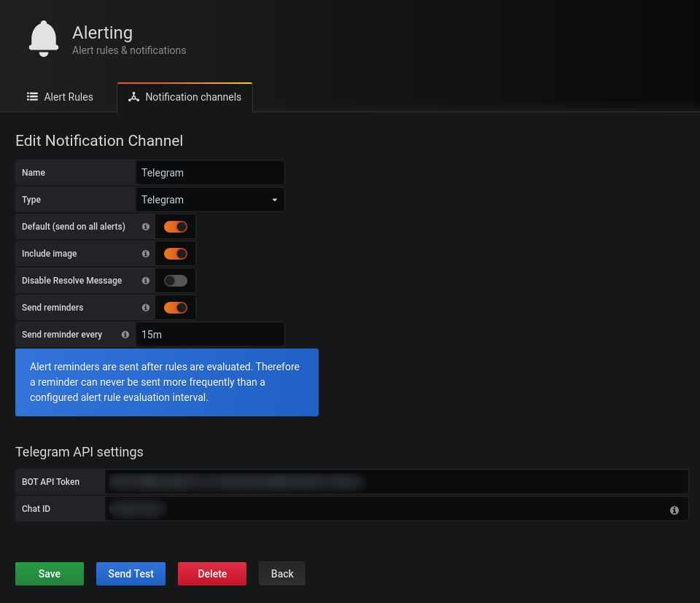Image resolution: width=700 pixels, height=603 pixels.
Task: Show info icon for Send reminder every
Action: coord(125,334)
